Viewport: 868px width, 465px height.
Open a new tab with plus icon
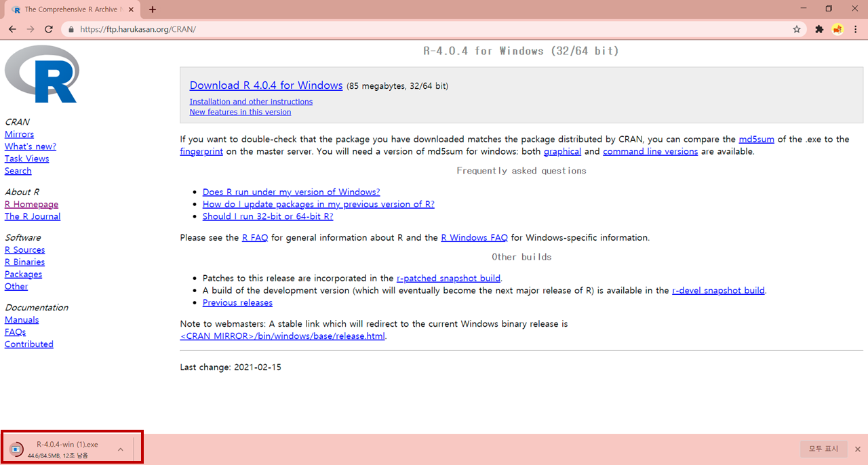click(x=153, y=9)
